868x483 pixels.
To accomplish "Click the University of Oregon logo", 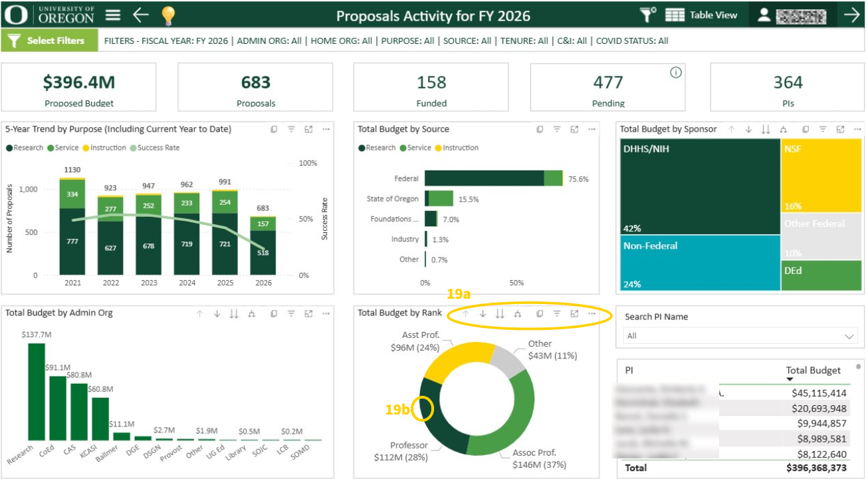I will click(x=50, y=15).
